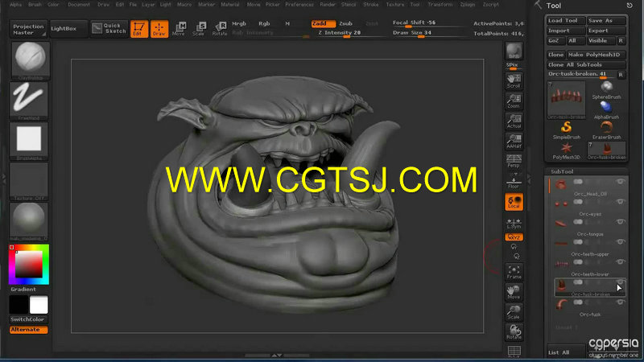Toggle XYZ rotation mode

514,237
